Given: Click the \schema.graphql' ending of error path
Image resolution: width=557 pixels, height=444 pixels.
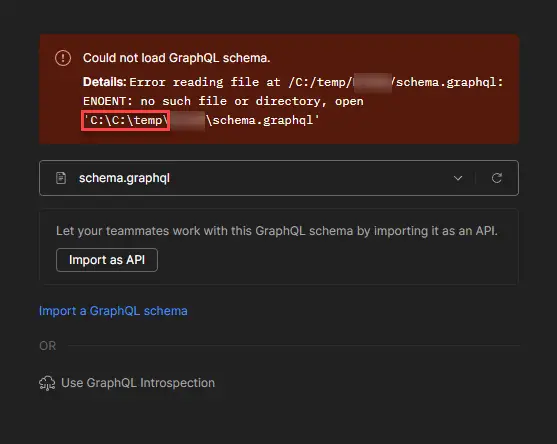Looking at the screenshot, I should click(263, 120).
